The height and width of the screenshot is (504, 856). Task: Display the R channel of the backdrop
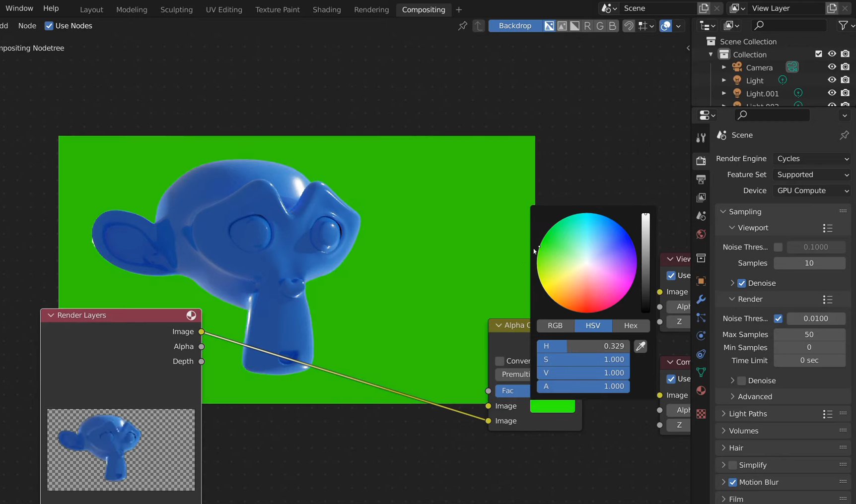[587, 26]
